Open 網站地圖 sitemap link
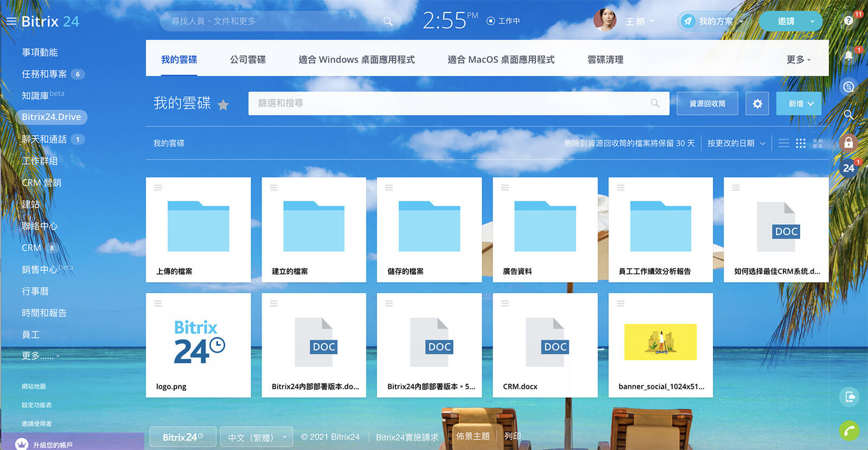Viewport: 868px width, 450px height. click(x=34, y=386)
